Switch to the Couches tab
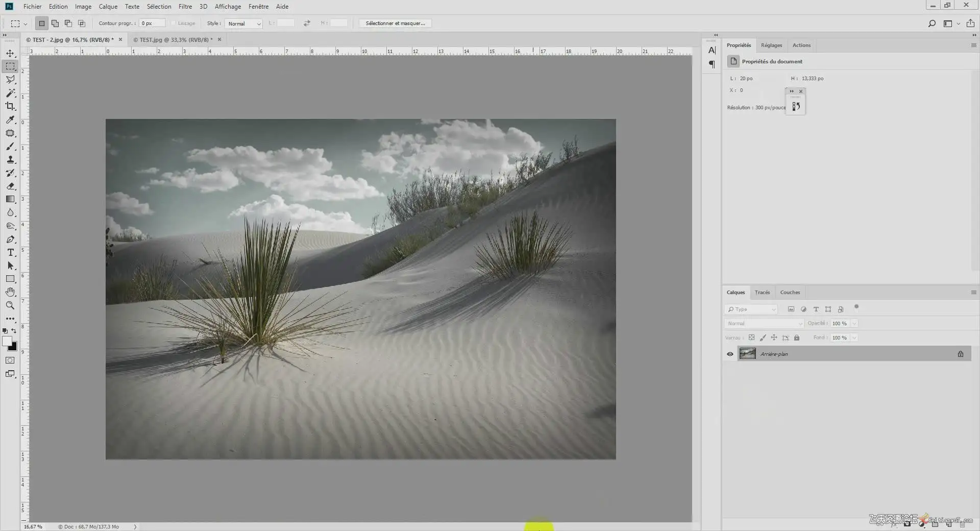The image size is (980, 531). (790, 293)
